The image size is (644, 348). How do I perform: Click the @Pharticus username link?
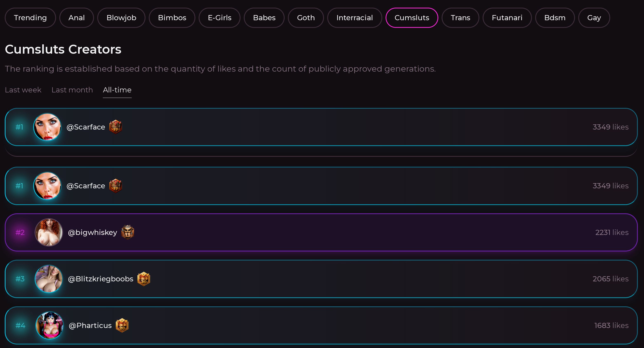click(x=90, y=326)
